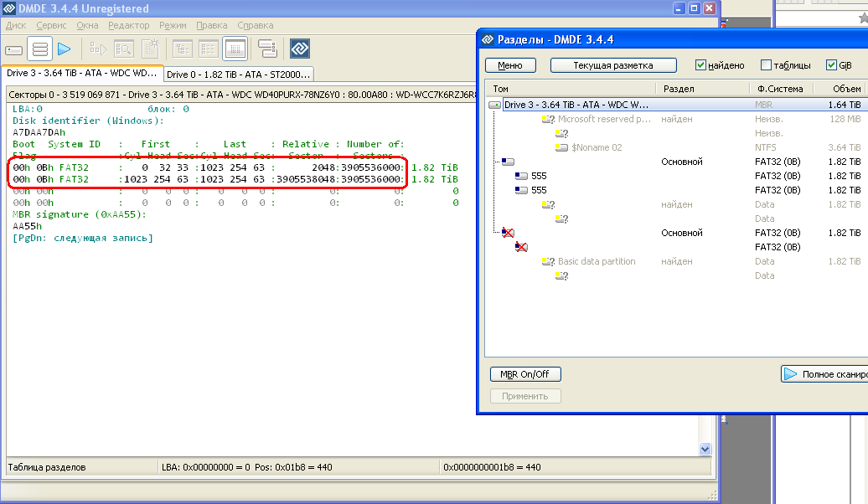Viewport: 868px width, 504px height.
Task: Click the disk layout icon beside DMDE logo
Action: (x=267, y=49)
